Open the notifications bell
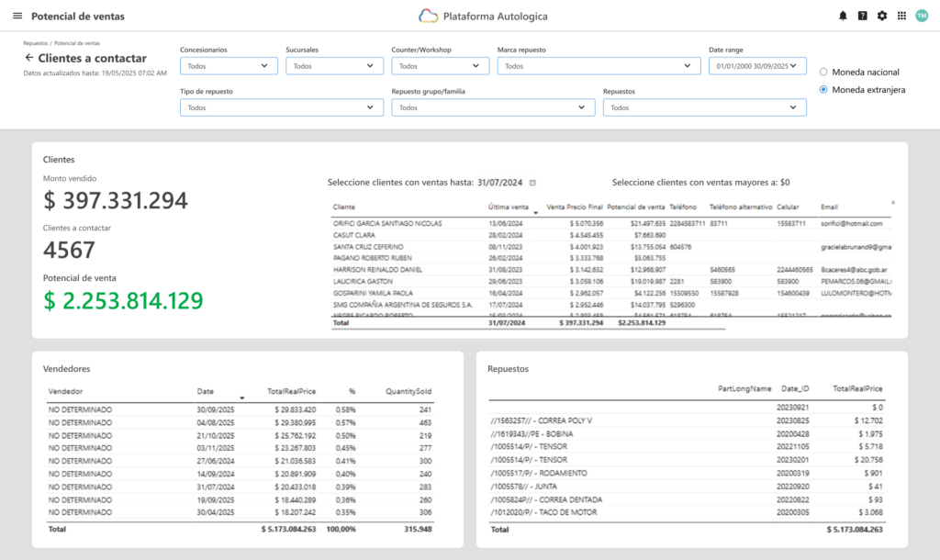940x560 pixels. 843,17
